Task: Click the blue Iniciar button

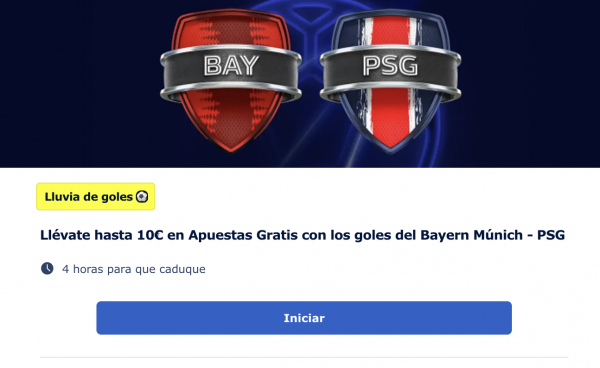Action: coord(304,318)
